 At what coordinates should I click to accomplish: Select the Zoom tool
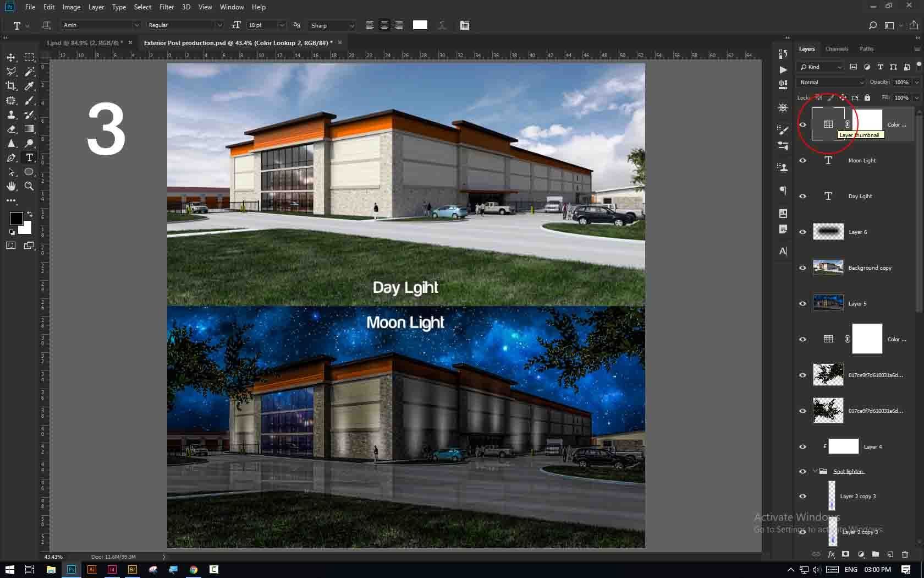[29, 186]
